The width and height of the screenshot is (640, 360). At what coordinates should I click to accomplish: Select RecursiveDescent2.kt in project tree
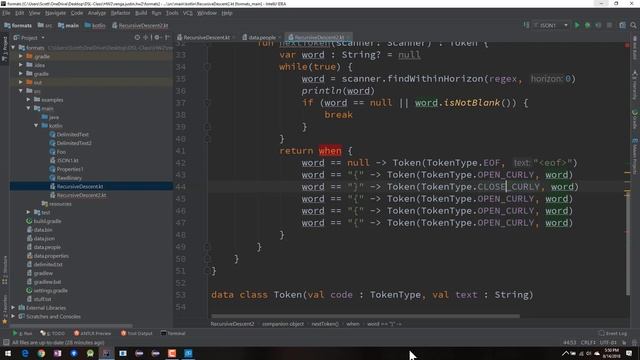click(x=81, y=195)
